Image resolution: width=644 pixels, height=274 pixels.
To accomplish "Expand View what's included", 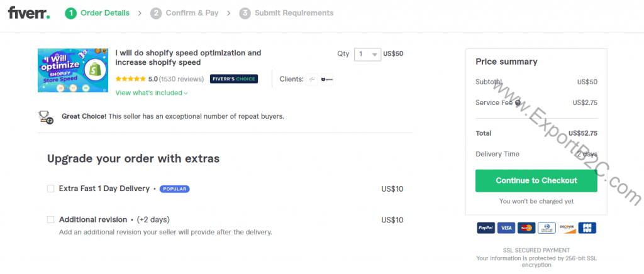I will [152, 93].
